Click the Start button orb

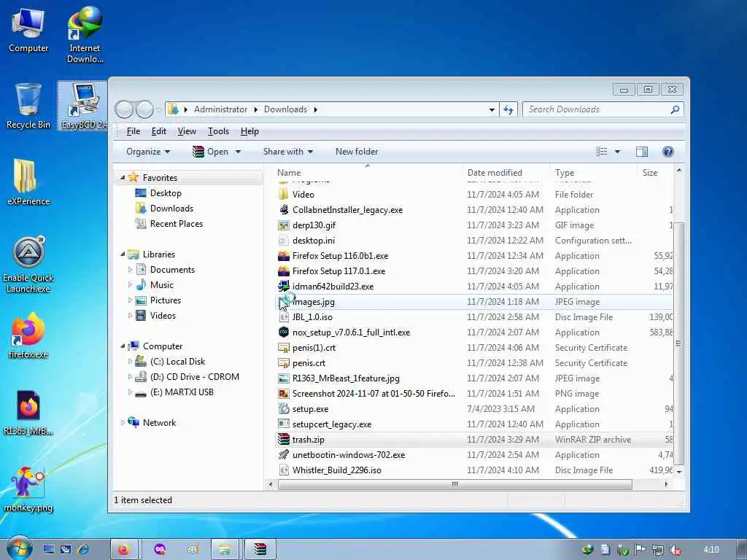click(x=20, y=549)
